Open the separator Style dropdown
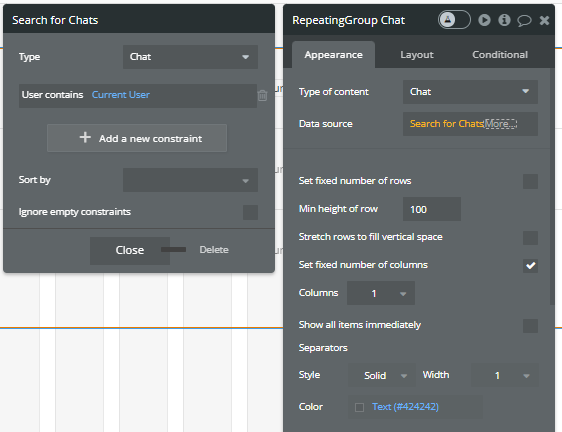The image size is (562, 432). click(x=382, y=375)
